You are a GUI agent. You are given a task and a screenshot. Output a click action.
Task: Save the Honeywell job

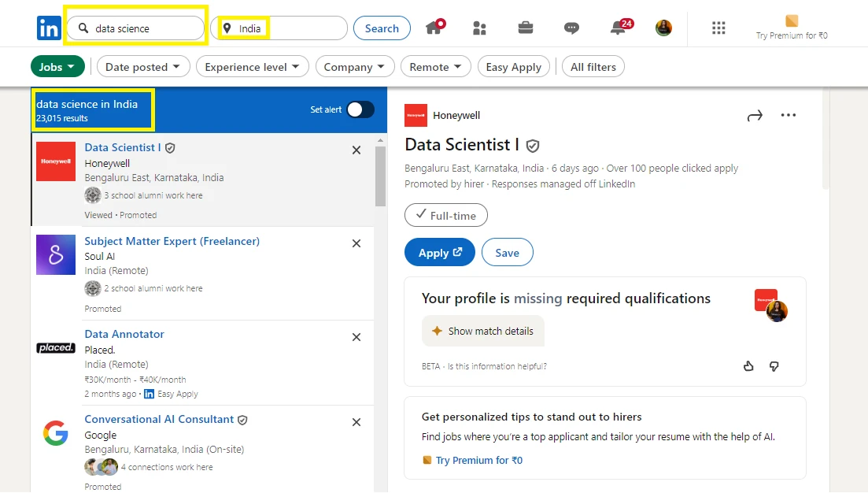(x=507, y=253)
